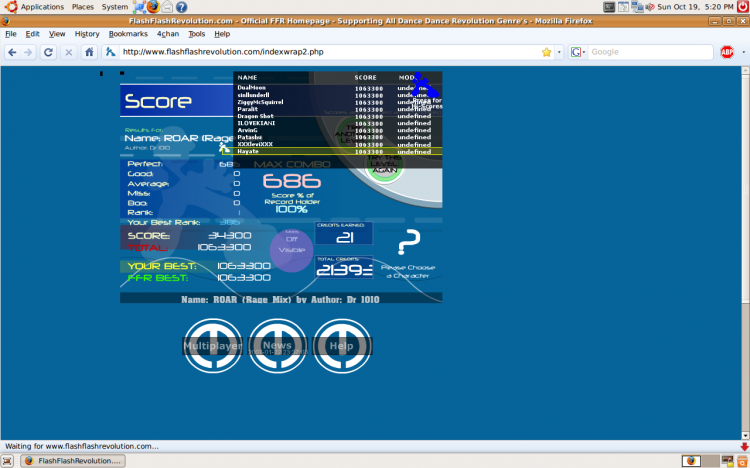Open the History menu
This screenshot has height=468, width=750.
pyautogui.click(x=87, y=34)
